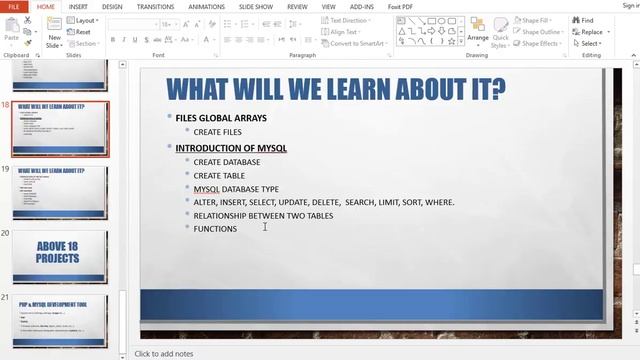The width and height of the screenshot is (640, 360).
Task: Toggle Bold formatting
Action: 113,40
